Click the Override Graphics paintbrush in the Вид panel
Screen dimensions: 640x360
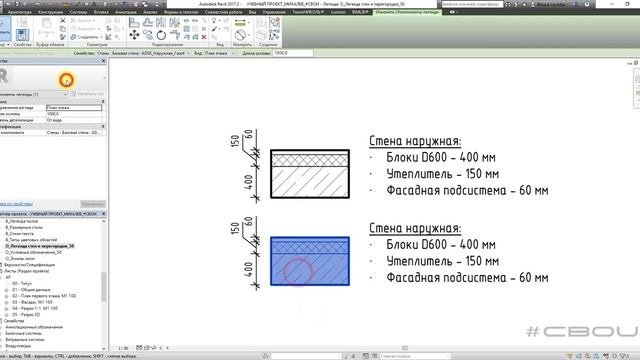point(214,29)
